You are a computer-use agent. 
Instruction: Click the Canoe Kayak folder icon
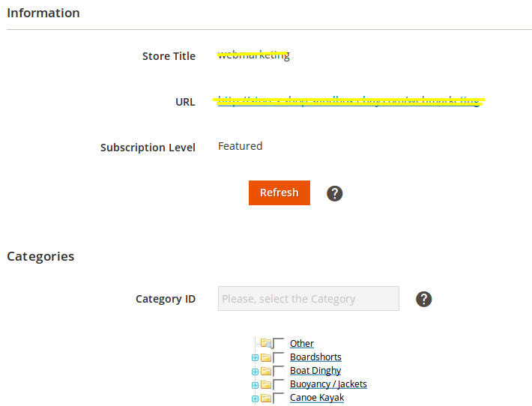tap(266, 398)
